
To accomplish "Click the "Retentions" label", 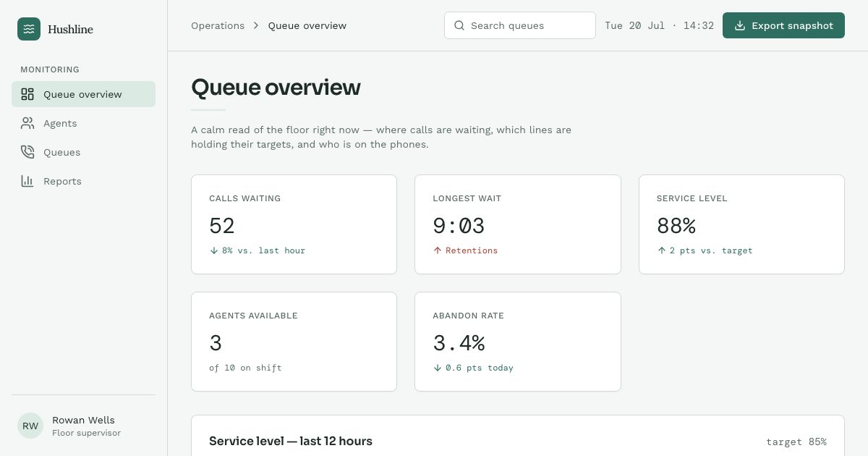I will click(472, 250).
